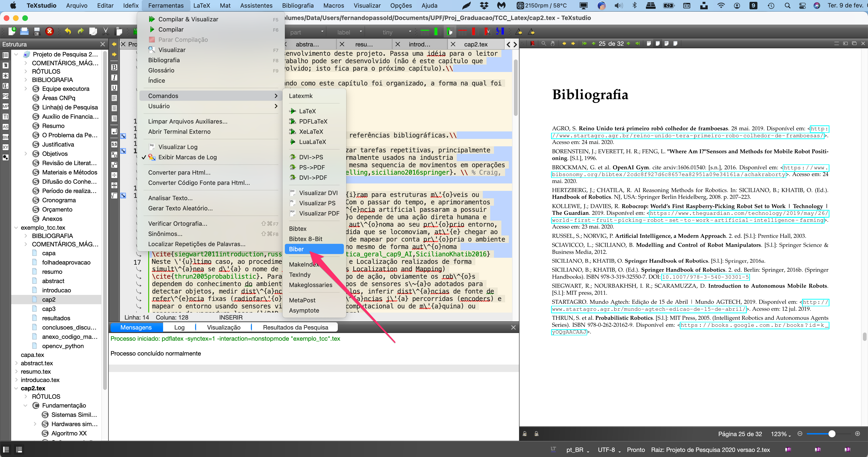Open the XY-pic commands side panel

click(5, 147)
